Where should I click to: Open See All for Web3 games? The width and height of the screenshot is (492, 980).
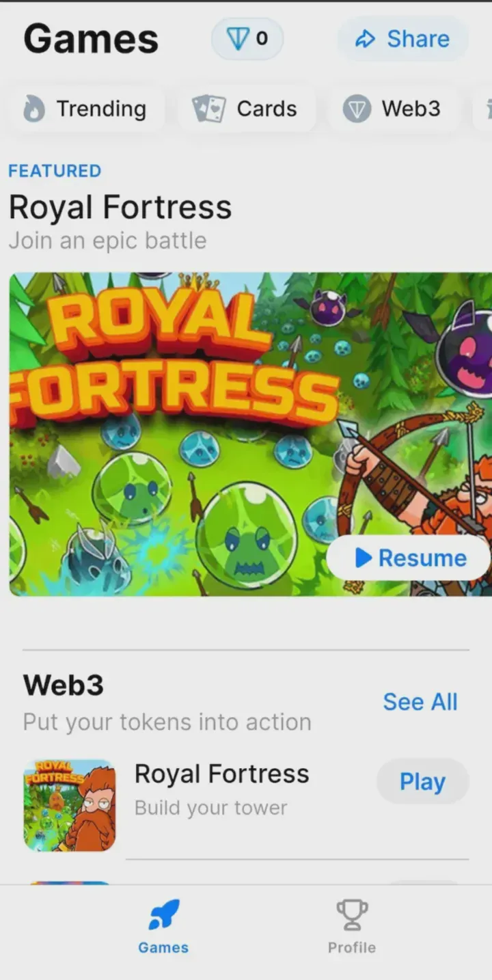[x=420, y=702]
